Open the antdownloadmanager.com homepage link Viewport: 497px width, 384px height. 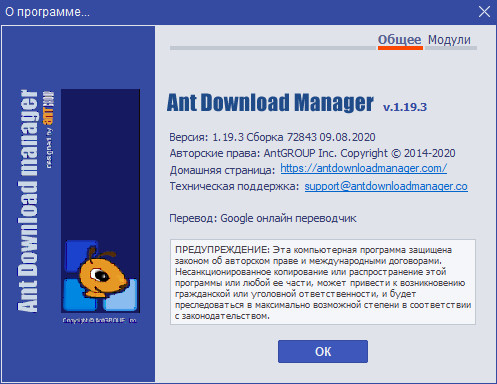pyautogui.click(x=363, y=168)
